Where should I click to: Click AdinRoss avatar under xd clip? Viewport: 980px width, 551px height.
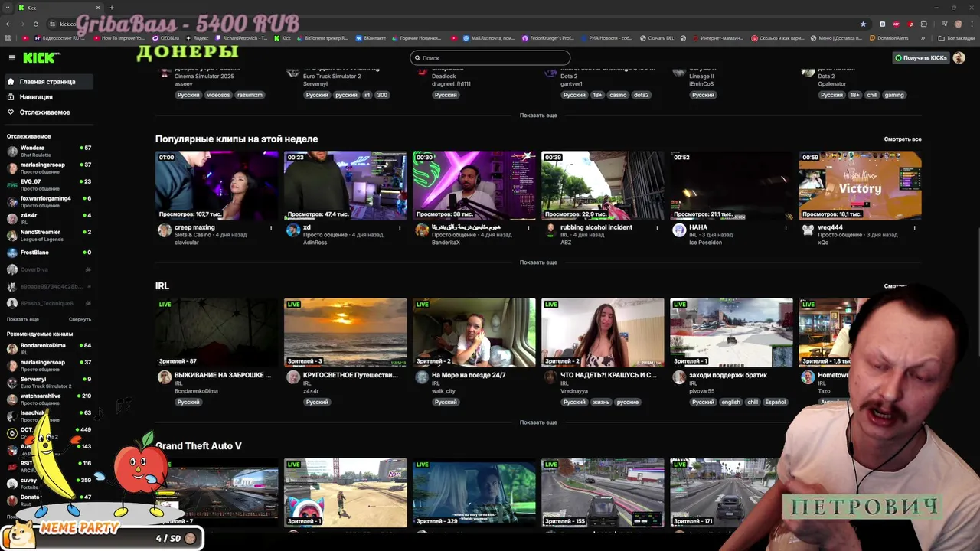pos(292,230)
